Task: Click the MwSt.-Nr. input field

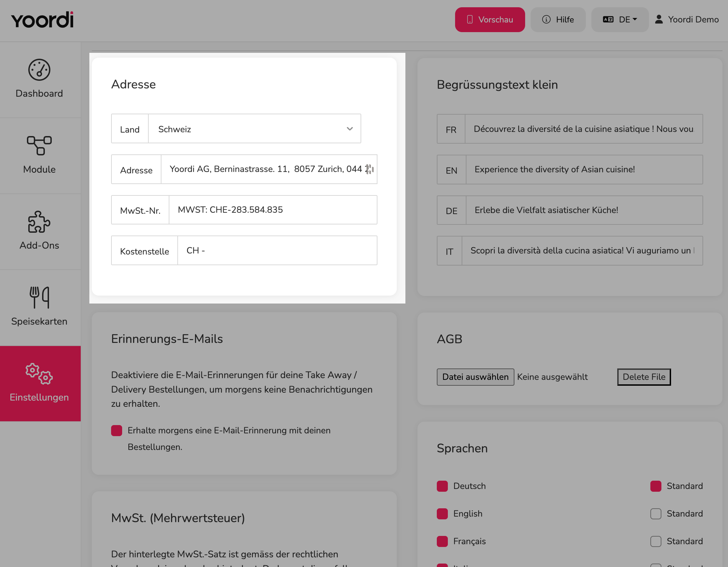Action: [273, 210]
